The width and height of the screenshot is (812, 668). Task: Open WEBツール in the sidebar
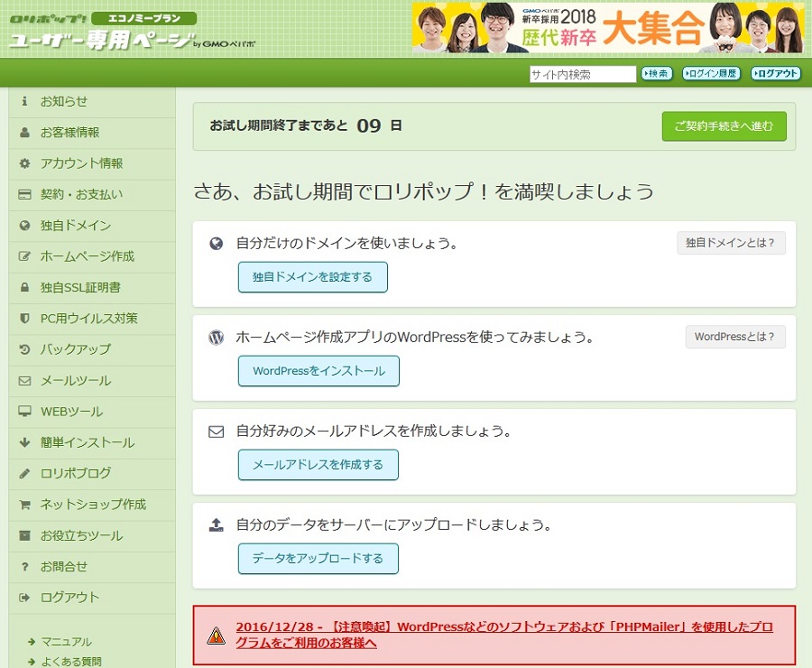(x=92, y=412)
